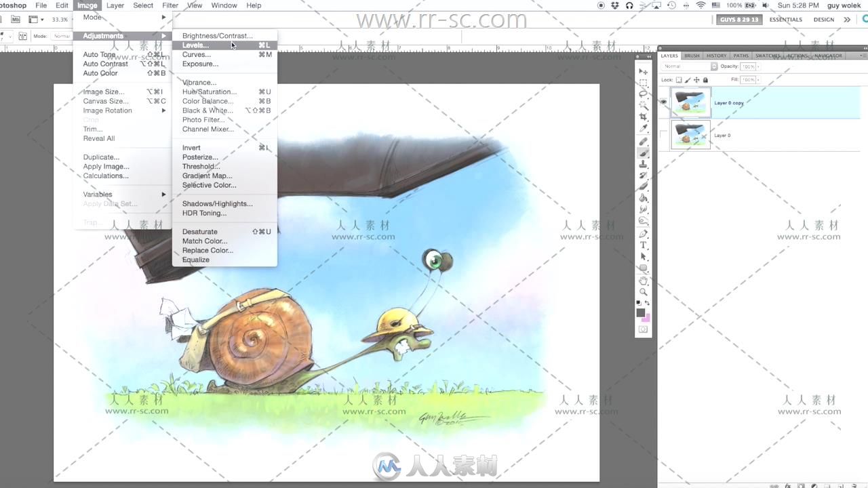Expand the Mode submenu
868x488 pixels.
[x=122, y=17]
